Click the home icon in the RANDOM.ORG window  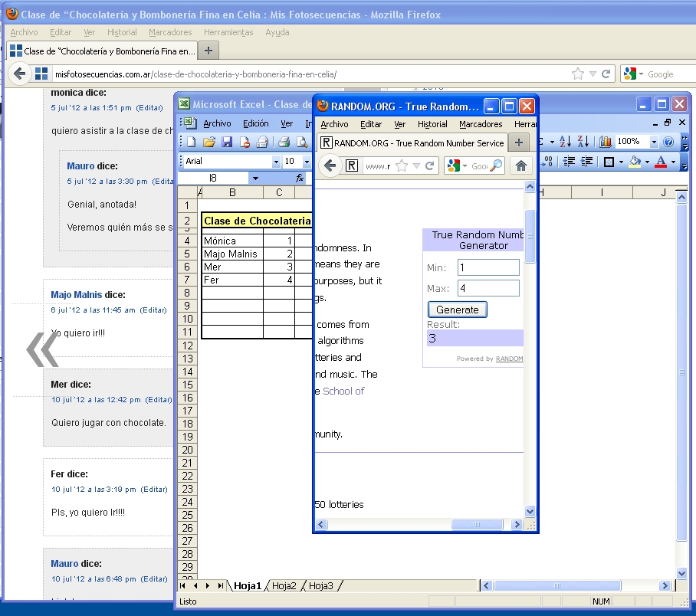click(x=521, y=165)
